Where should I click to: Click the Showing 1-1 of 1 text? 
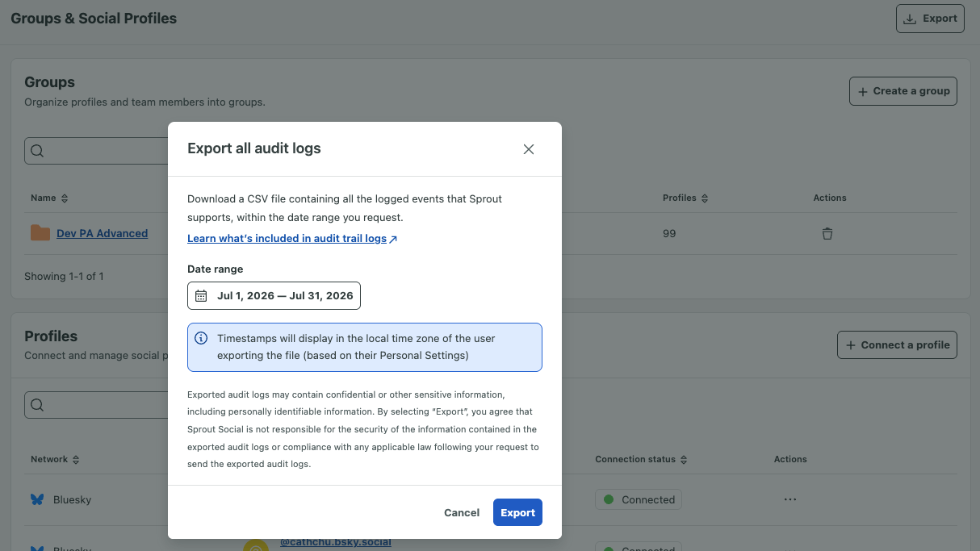64,276
